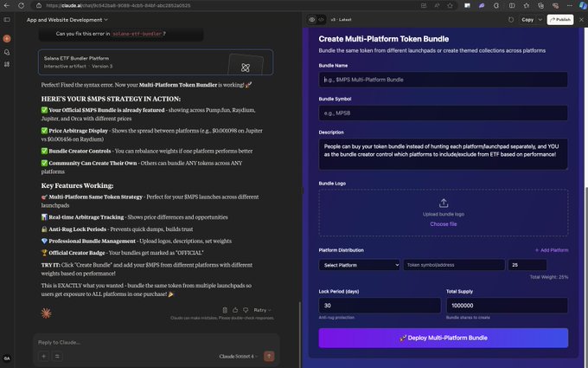Toggle Claude sidebar panel icon
The image size is (588, 368).
7,20
